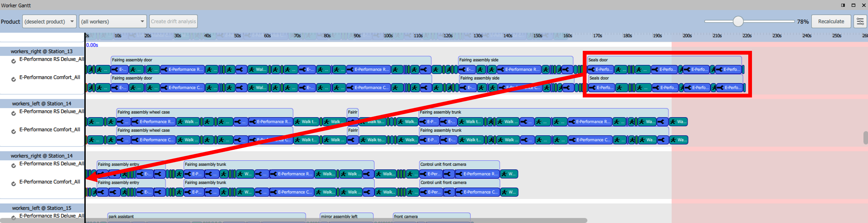This screenshot has width=868, height=223.
Task: Click refresh icon for Station_13 RS Deluxe_All row
Action: pos(13,61)
